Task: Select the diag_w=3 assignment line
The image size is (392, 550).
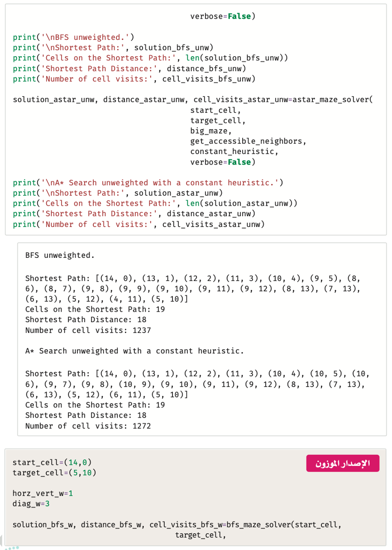Action: pos(31,503)
